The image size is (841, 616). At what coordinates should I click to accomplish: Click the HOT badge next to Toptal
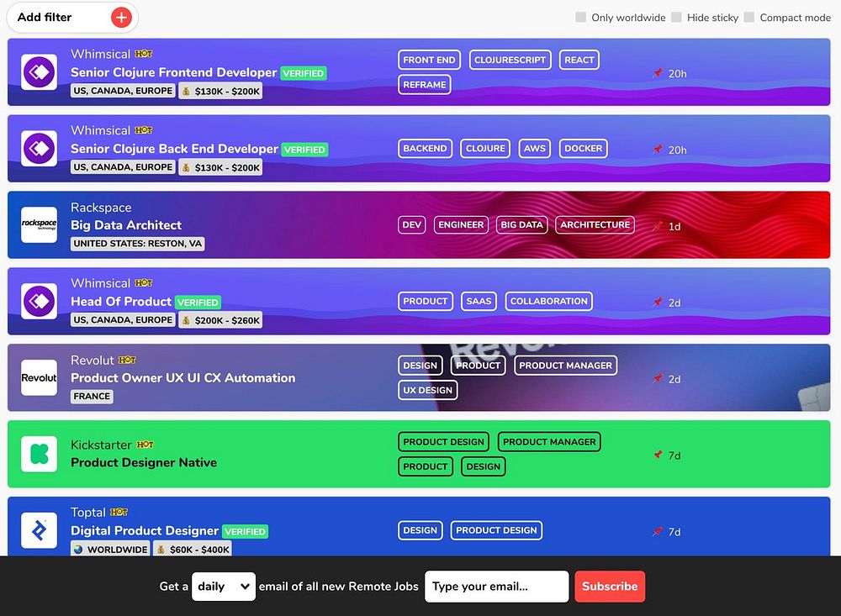[x=119, y=512]
